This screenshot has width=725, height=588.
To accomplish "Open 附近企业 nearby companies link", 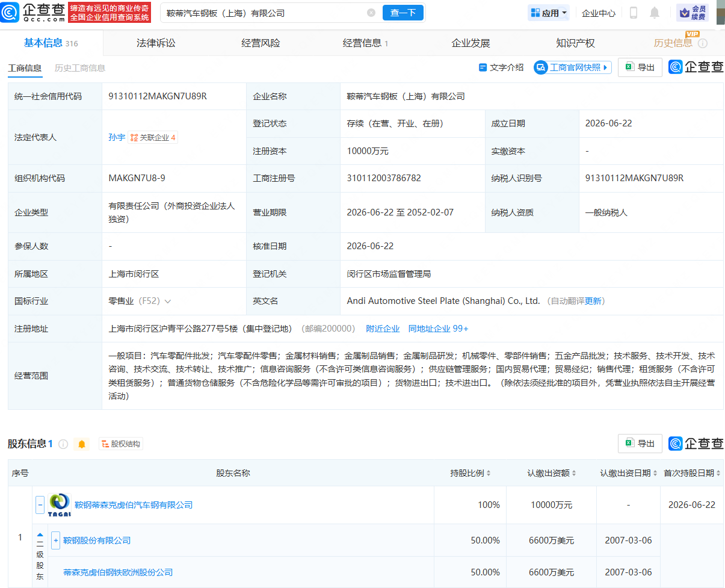I will tap(383, 329).
